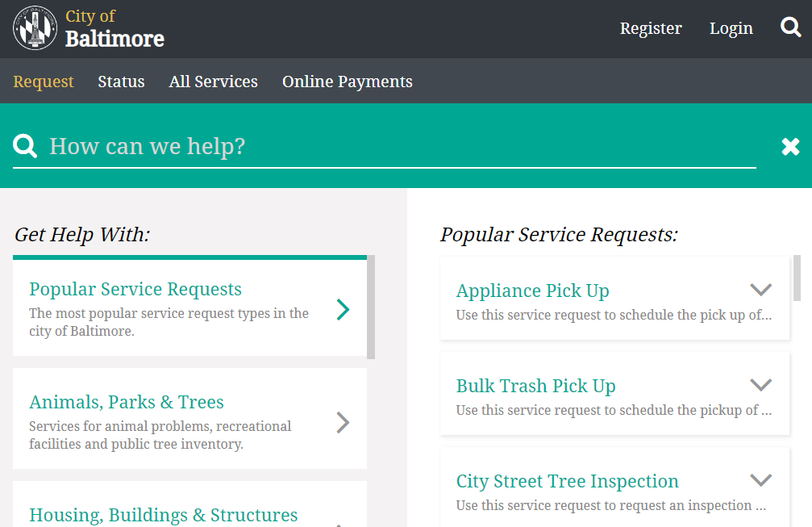Switch to the Status tab
Viewport: 812px width, 527px height.
pyautogui.click(x=121, y=82)
